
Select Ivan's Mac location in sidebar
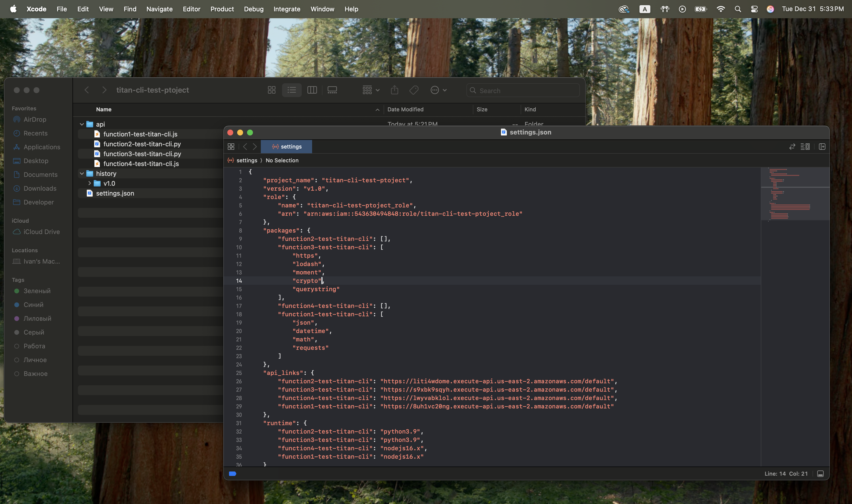[x=41, y=261]
